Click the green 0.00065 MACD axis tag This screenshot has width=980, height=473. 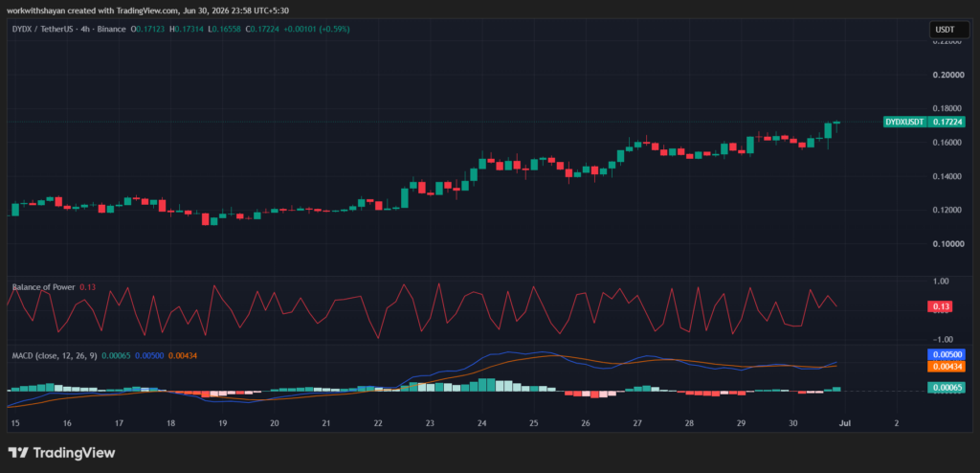point(947,388)
